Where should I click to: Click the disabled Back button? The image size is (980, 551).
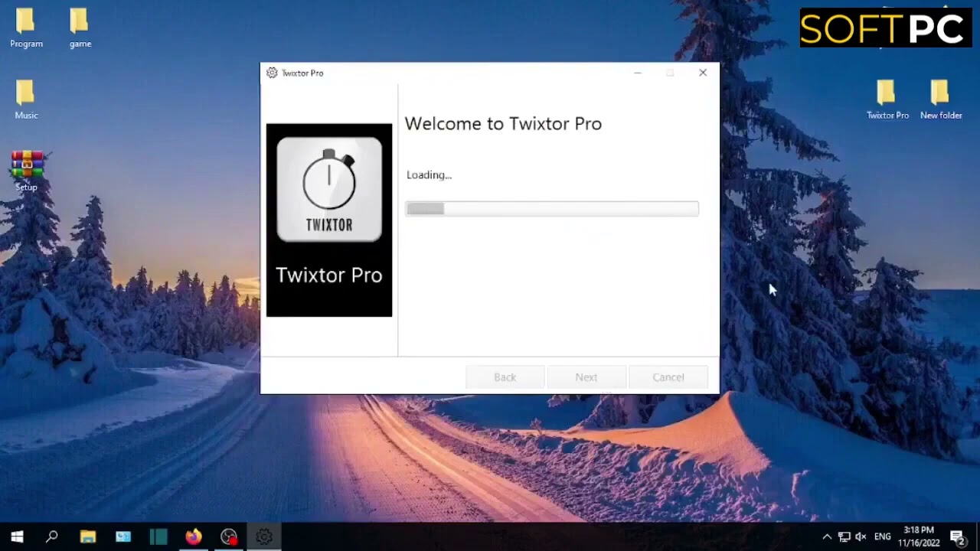(505, 377)
